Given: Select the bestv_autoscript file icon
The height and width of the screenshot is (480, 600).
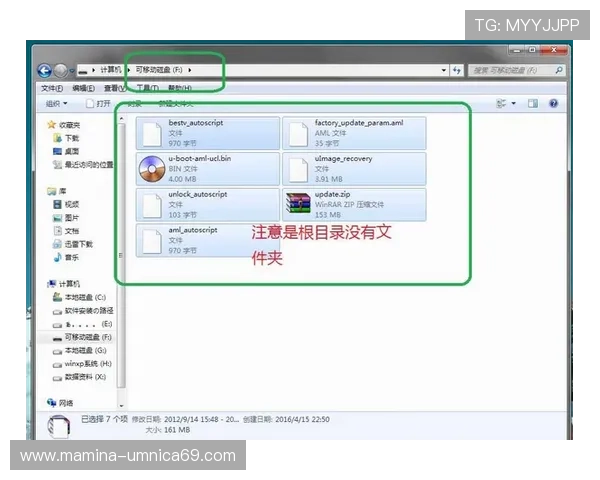Looking at the screenshot, I should pyautogui.click(x=152, y=134).
